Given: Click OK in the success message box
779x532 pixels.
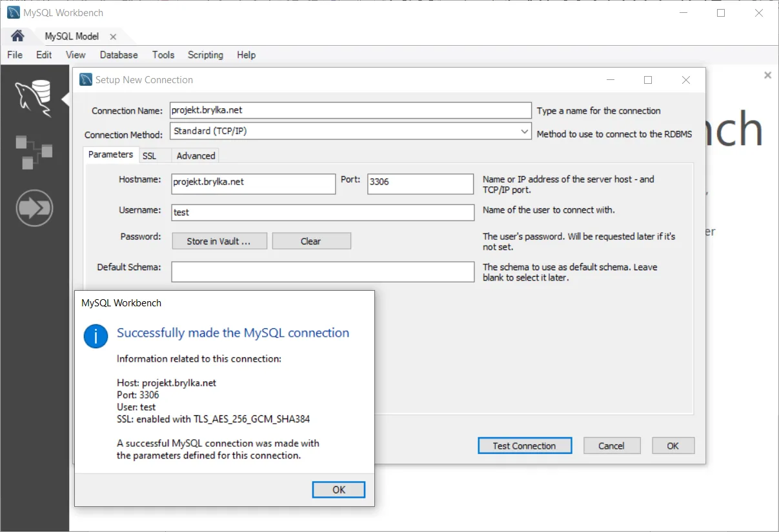Looking at the screenshot, I should (x=339, y=489).
